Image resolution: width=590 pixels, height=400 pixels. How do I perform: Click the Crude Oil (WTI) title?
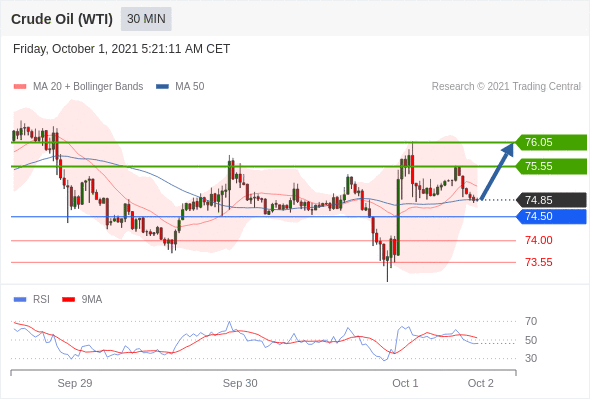click(62, 19)
